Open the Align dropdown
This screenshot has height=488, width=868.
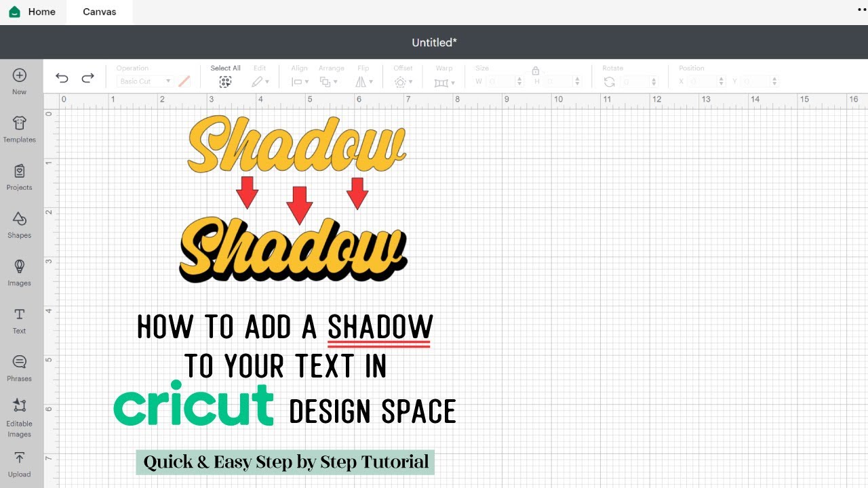(300, 81)
